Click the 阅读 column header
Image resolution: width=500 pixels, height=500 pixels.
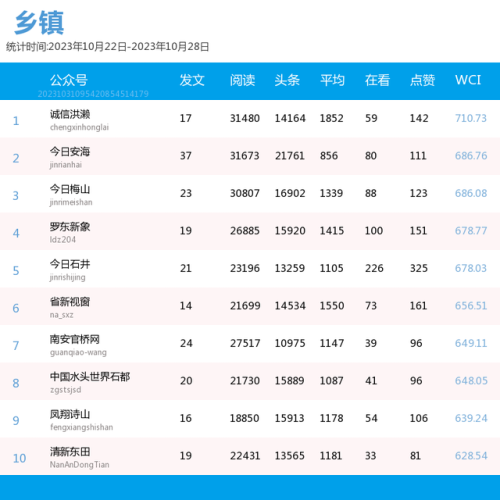click(x=242, y=80)
